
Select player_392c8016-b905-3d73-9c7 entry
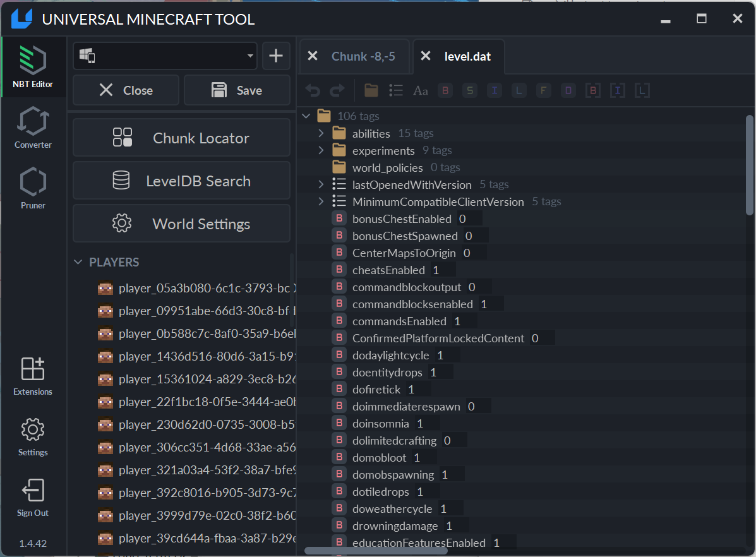[196, 493]
